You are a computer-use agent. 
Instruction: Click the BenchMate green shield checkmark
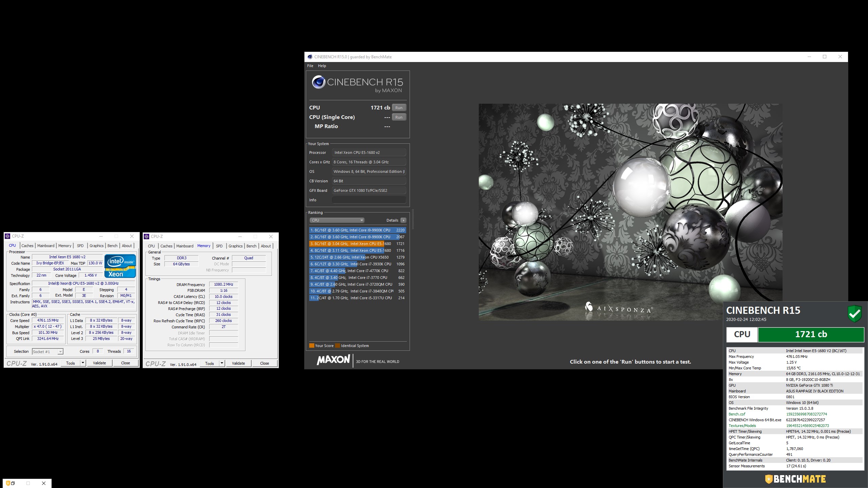[x=855, y=313]
